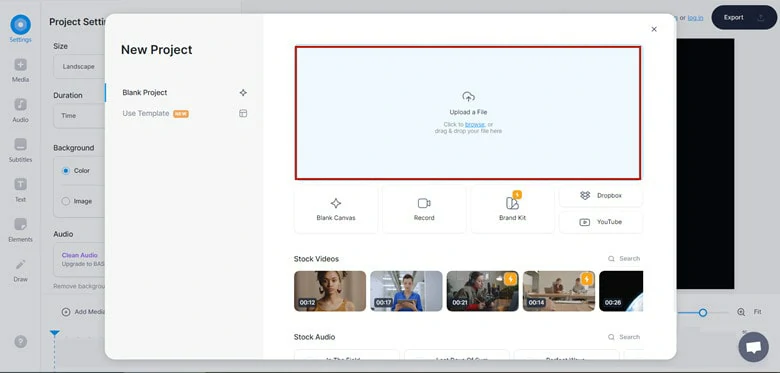Screen dimensions: 780x373
Task: Click the Clean Audio option
Action: pos(80,255)
